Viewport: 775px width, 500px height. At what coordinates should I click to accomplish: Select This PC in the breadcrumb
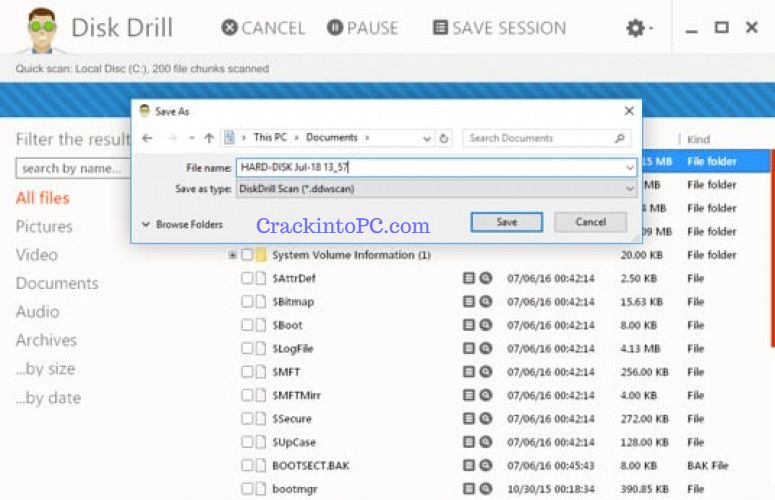tap(270, 137)
